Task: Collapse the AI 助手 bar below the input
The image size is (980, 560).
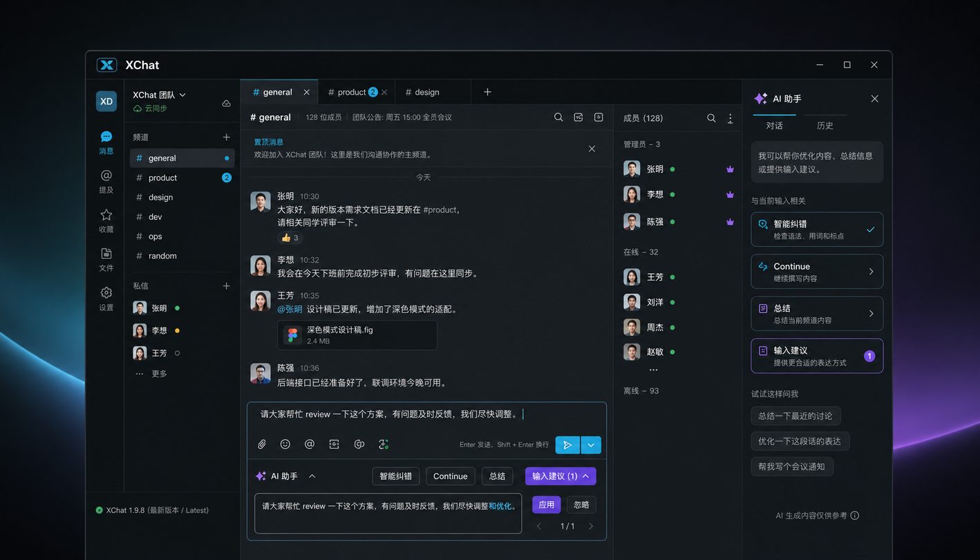Action: [312, 476]
